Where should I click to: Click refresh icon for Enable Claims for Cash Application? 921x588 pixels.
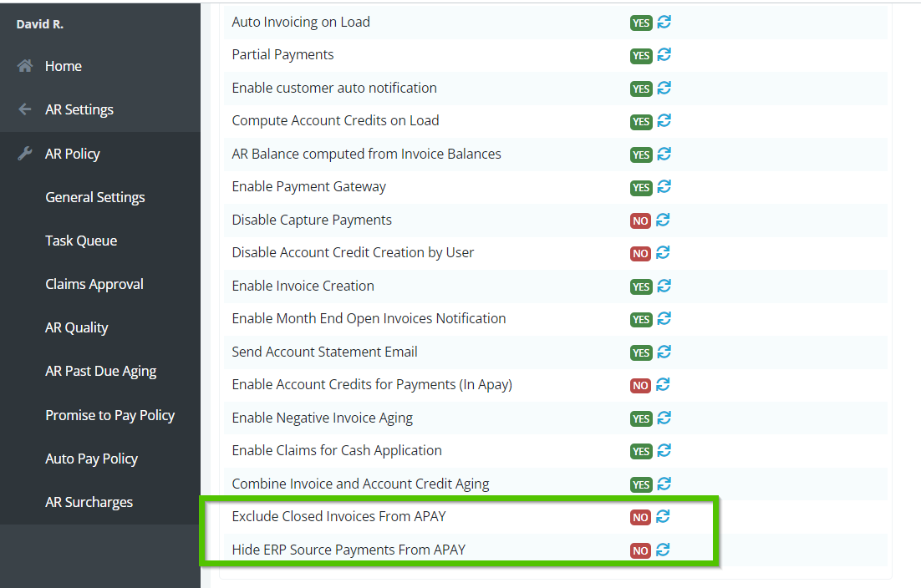point(664,451)
